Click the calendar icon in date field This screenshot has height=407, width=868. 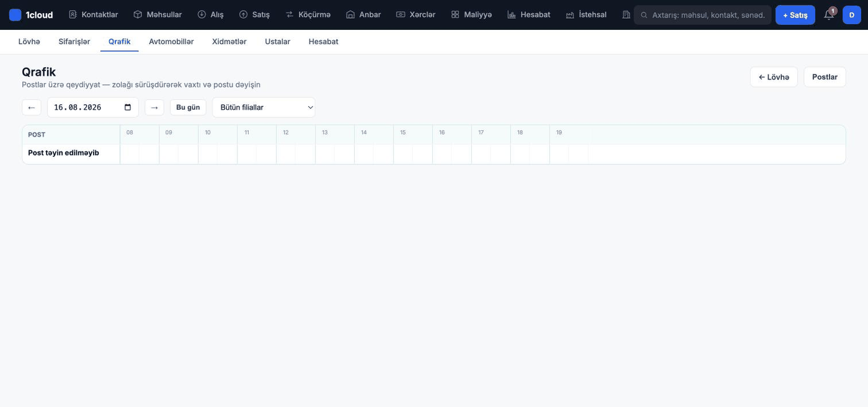(x=128, y=107)
